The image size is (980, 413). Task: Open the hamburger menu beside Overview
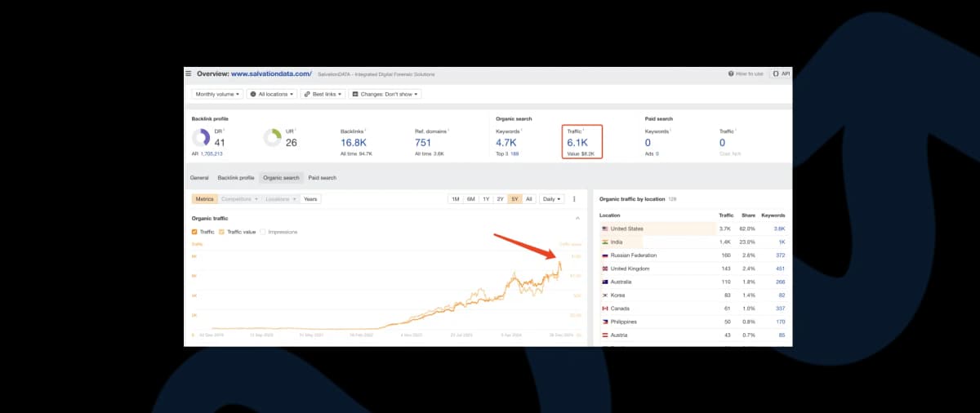click(x=189, y=73)
